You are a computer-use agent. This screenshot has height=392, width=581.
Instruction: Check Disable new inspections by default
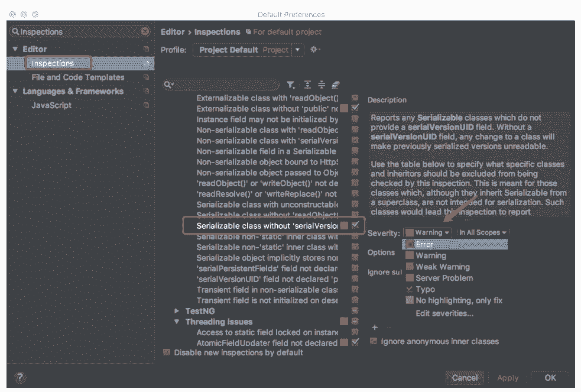(167, 352)
